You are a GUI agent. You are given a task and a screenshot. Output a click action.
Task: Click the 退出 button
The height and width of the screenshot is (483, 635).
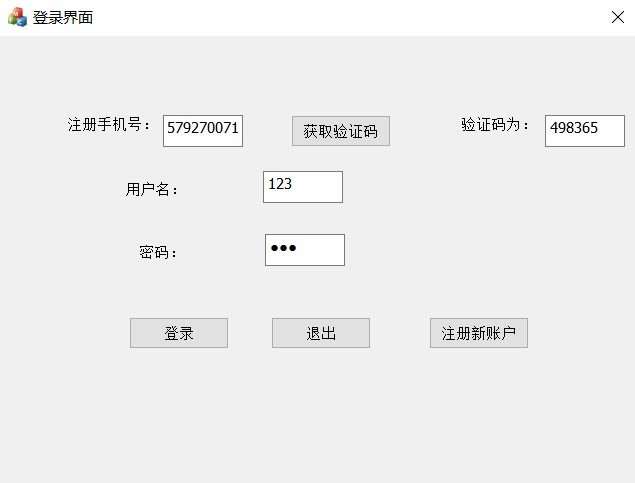(320, 333)
